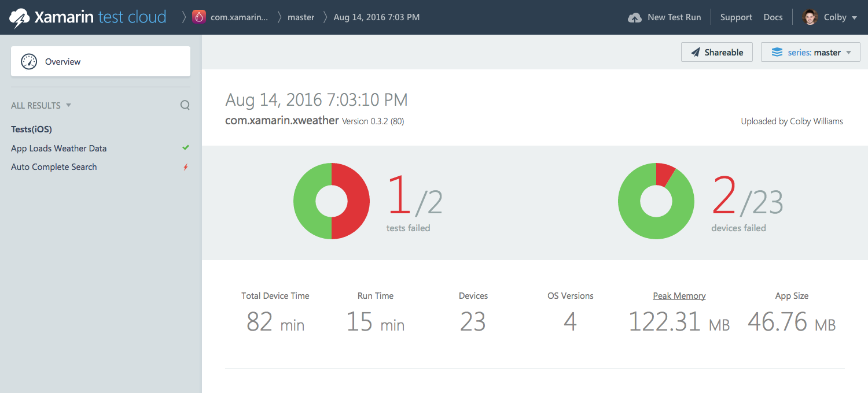Open the Colby user menu arrow
The width and height of the screenshot is (868, 393).
(x=854, y=18)
